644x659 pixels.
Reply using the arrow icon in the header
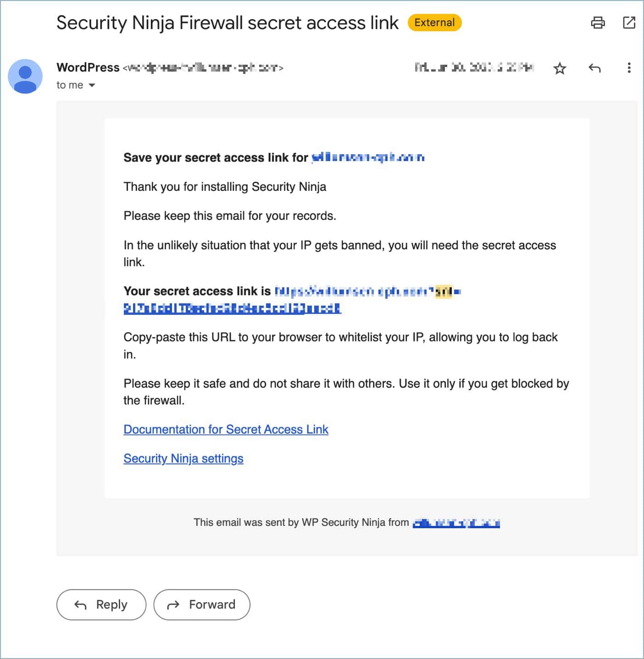tap(595, 68)
